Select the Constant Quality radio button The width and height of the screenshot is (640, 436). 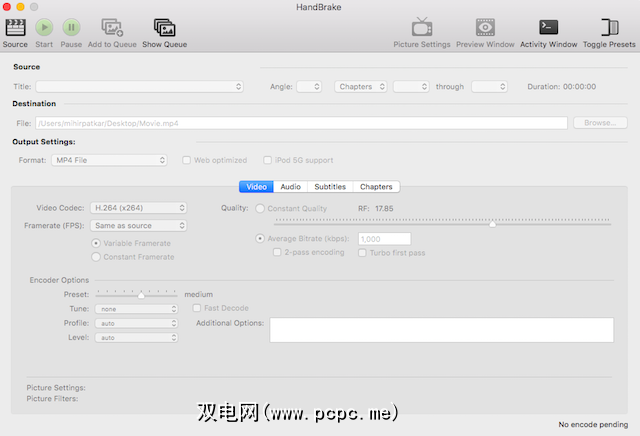261,208
